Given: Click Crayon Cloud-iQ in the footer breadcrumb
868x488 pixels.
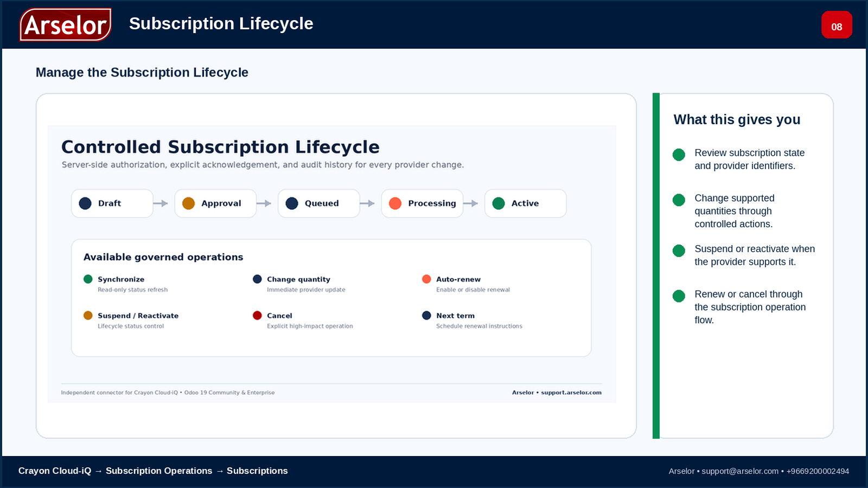Looking at the screenshot, I should [x=55, y=471].
